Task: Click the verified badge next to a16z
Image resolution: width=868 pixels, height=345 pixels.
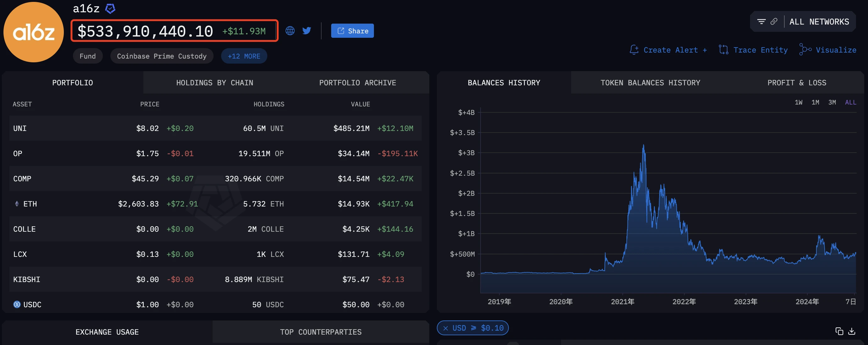Action: [110, 8]
